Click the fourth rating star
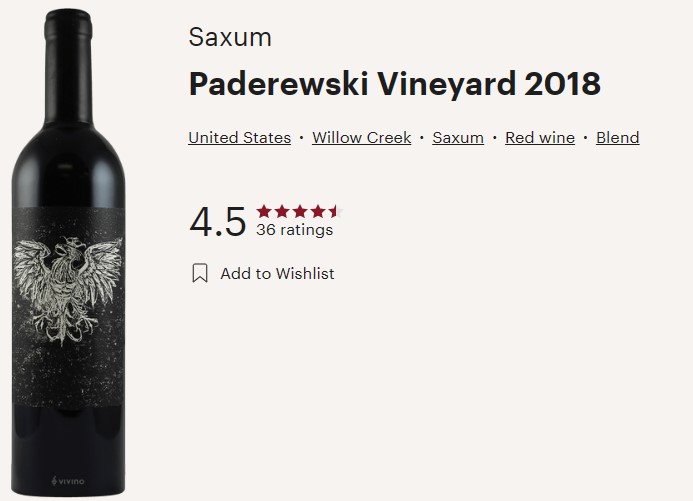The width and height of the screenshot is (693, 501). pyautogui.click(x=318, y=211)
